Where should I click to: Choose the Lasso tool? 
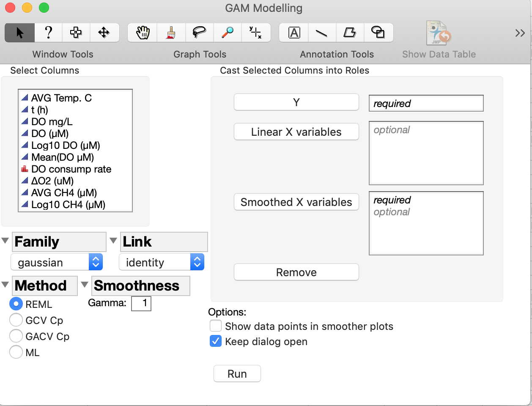pos(199,33)
